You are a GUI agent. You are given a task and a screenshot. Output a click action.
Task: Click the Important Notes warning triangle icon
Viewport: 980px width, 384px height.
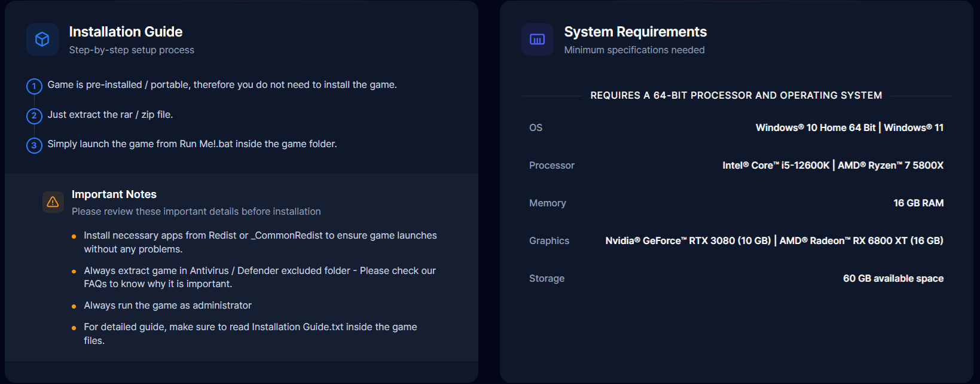point(53,202)
